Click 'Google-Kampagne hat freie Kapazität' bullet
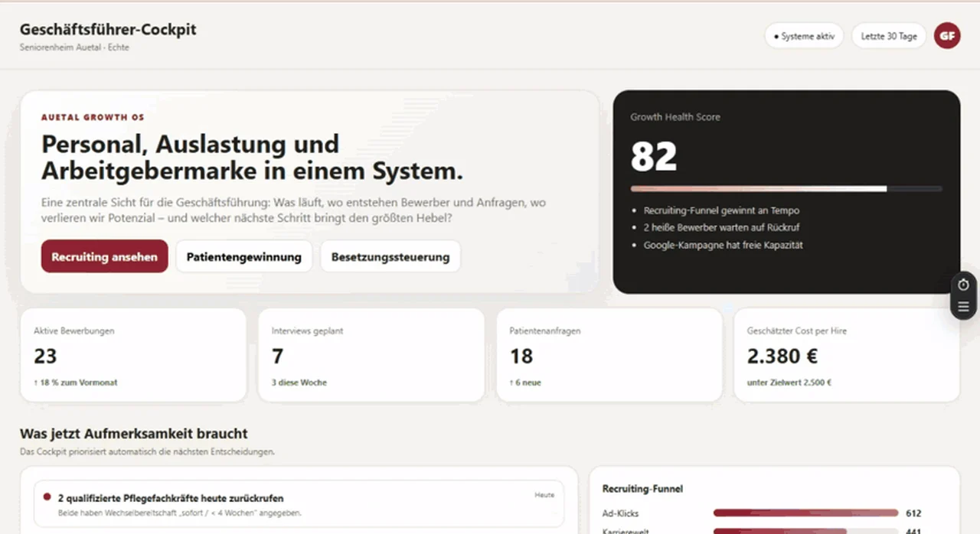 point(723,245)
